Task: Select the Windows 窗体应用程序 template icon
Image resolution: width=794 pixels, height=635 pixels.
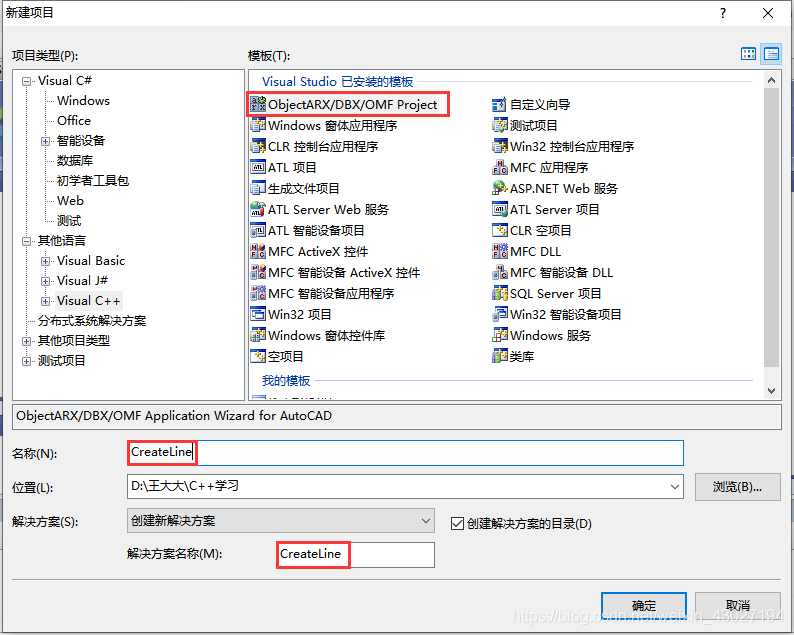Action: (258, 125)
